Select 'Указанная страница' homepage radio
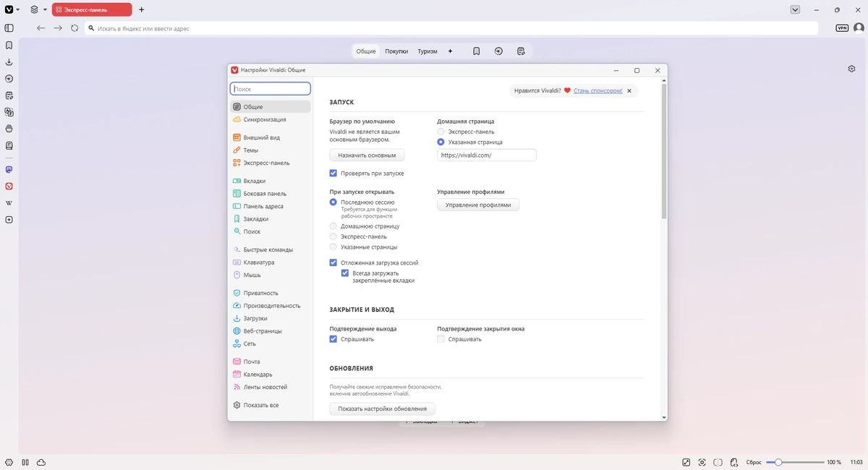This screenshot has width=868, height=470. (441, 142)
